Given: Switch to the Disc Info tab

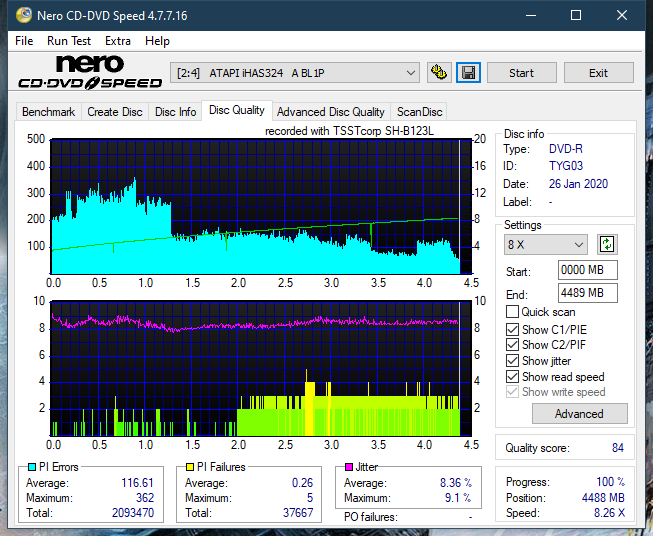Looking at the screenshot, I should click(x=175, y=112).
